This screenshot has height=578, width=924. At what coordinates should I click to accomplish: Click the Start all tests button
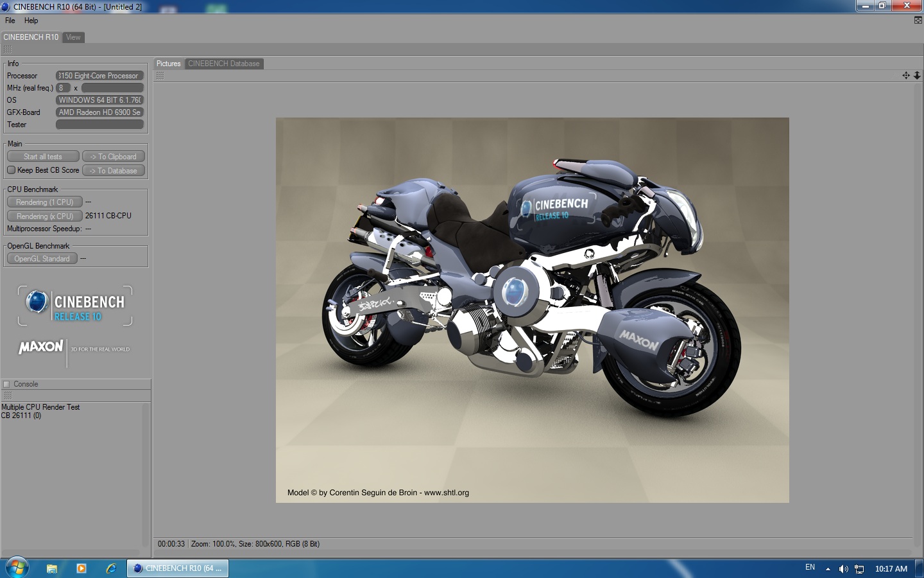[43, 157]
